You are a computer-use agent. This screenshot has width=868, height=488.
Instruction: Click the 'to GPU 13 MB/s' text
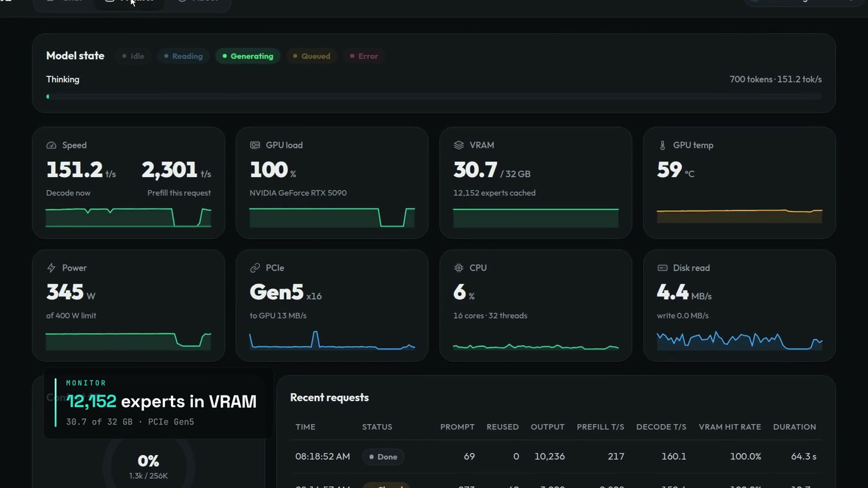(x=278, y=316)
